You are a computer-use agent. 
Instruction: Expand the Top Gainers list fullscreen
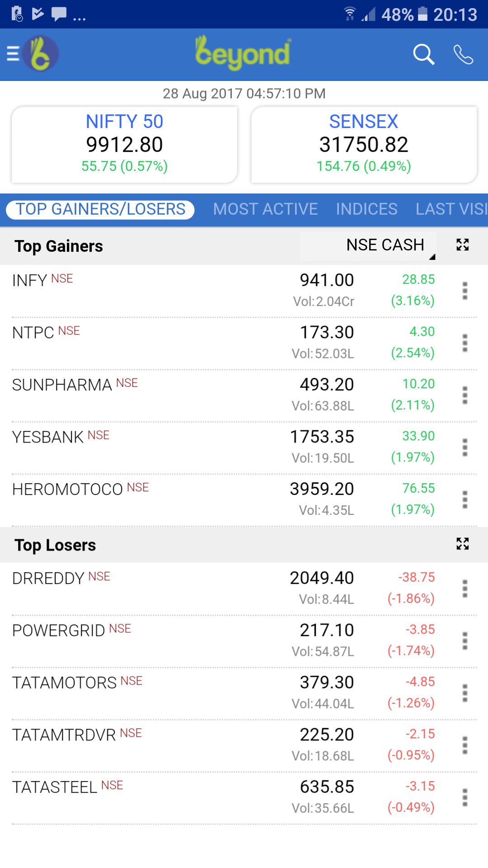462,245
